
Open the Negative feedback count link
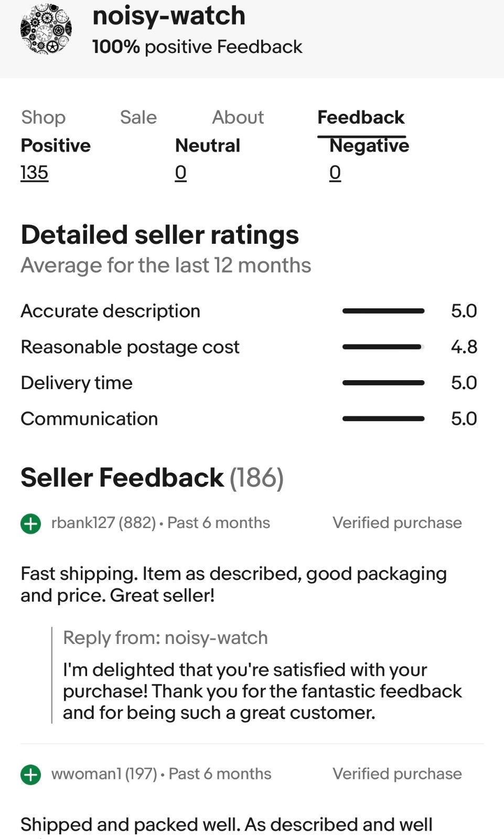pos(335,173)
